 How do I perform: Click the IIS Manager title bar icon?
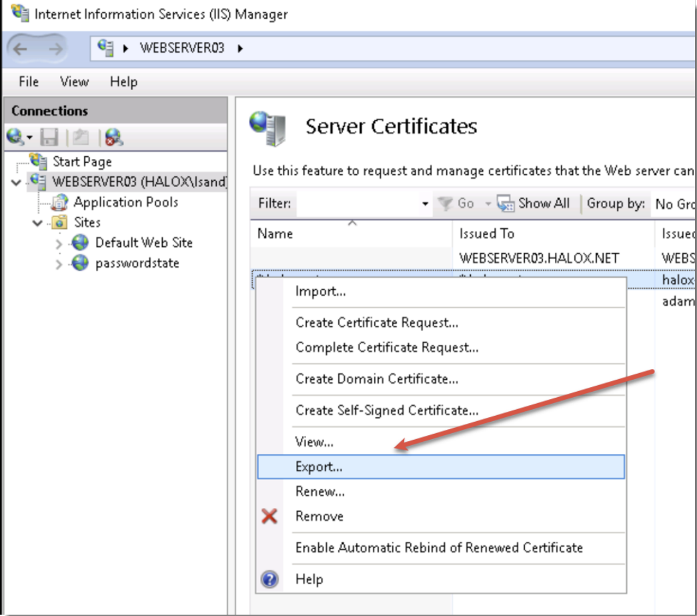[20, 13]
